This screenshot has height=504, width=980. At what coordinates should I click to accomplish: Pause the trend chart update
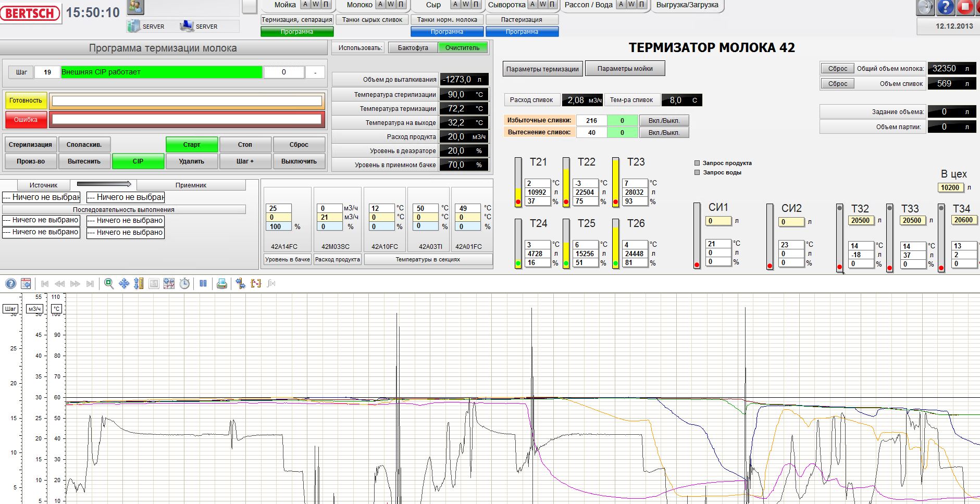[203, 284]
